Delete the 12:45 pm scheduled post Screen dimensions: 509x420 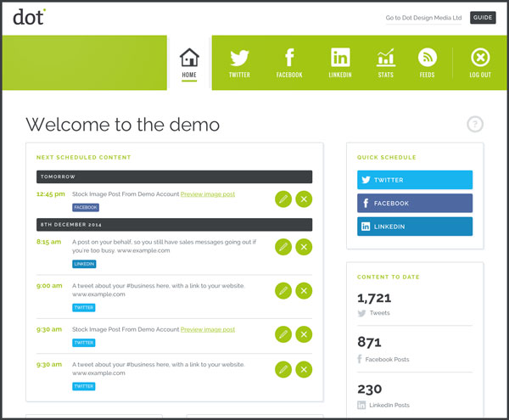[304, 199]
